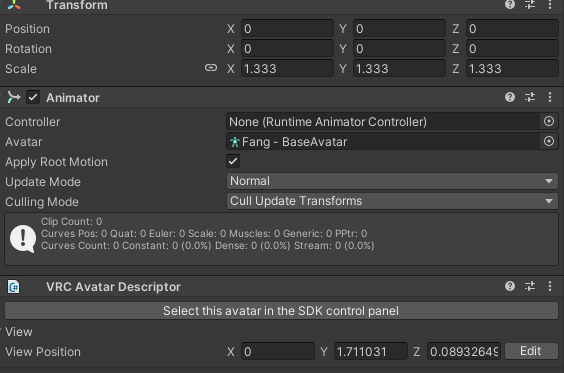Uncheck Apply Root Motion

[233, 161]
